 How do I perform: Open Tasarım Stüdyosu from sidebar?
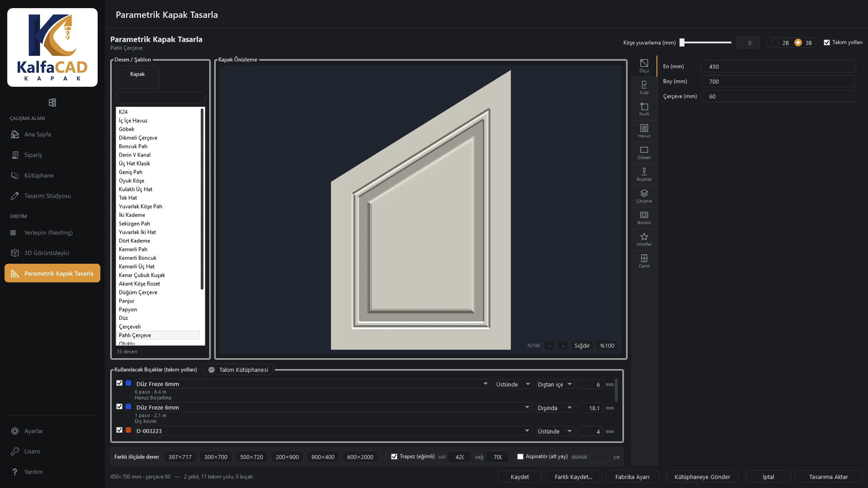tap(52, 196)
